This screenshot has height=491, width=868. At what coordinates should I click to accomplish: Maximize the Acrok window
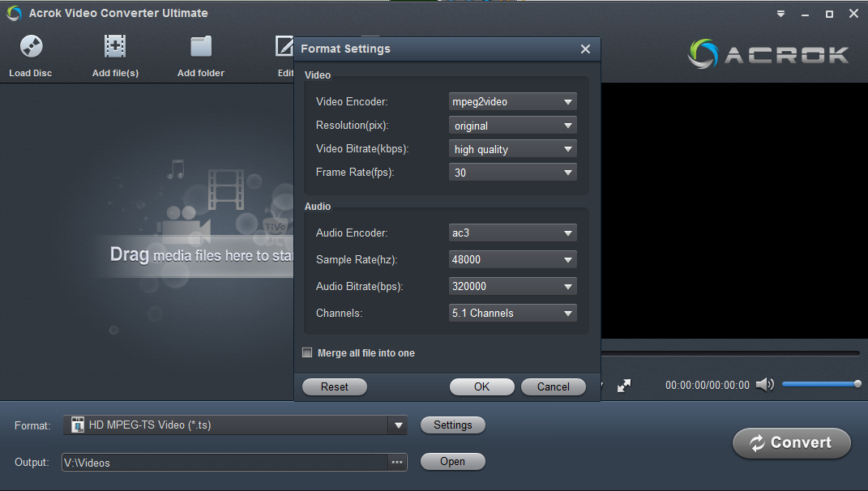pyautogui.click(x=829, y=14)
